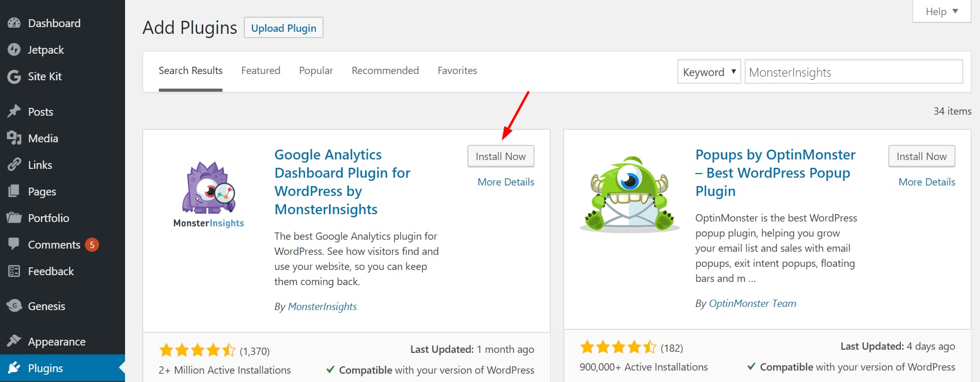This screenshot has height=382, width=980.
Task: Click the Posts pushpin icon
Action: click(14, 112)
